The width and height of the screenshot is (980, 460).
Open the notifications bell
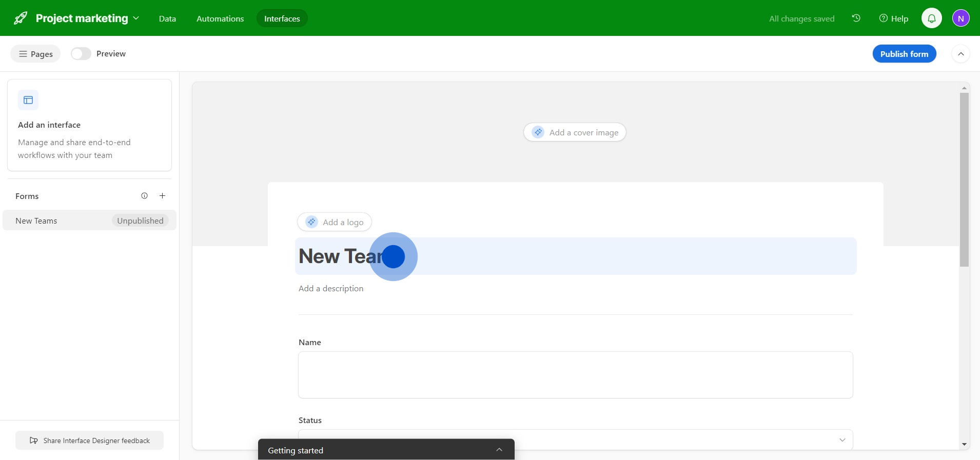click(931, 18)
